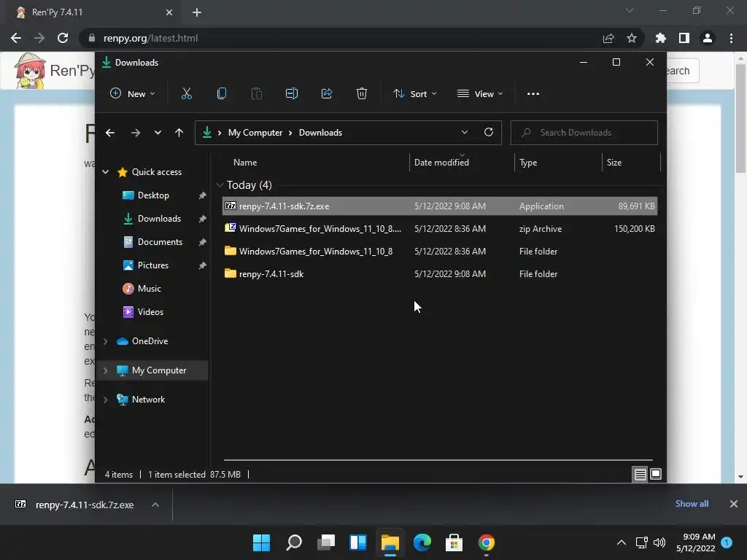Close the Chrome downloads bar
The width and height of the screenshot is (747, 560).
click(734, 504)
